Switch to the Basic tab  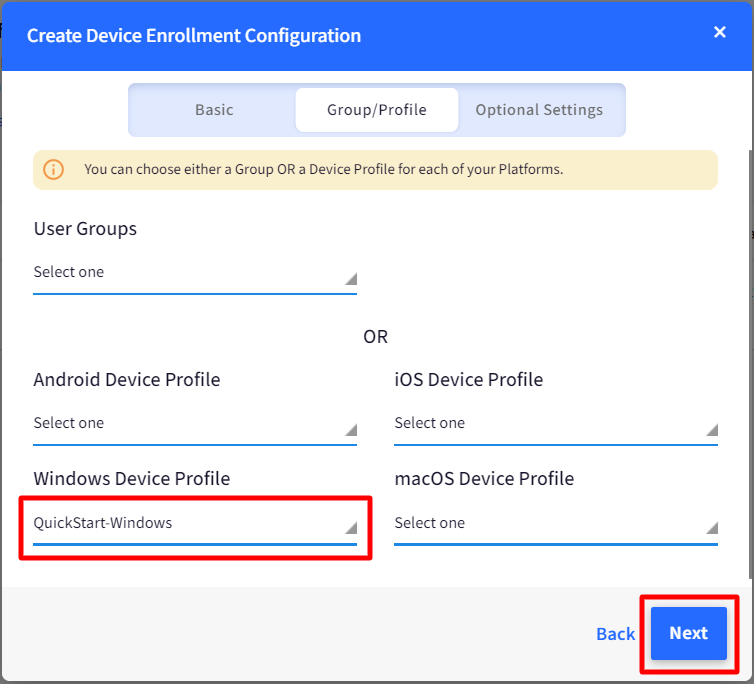coord(214,110)
